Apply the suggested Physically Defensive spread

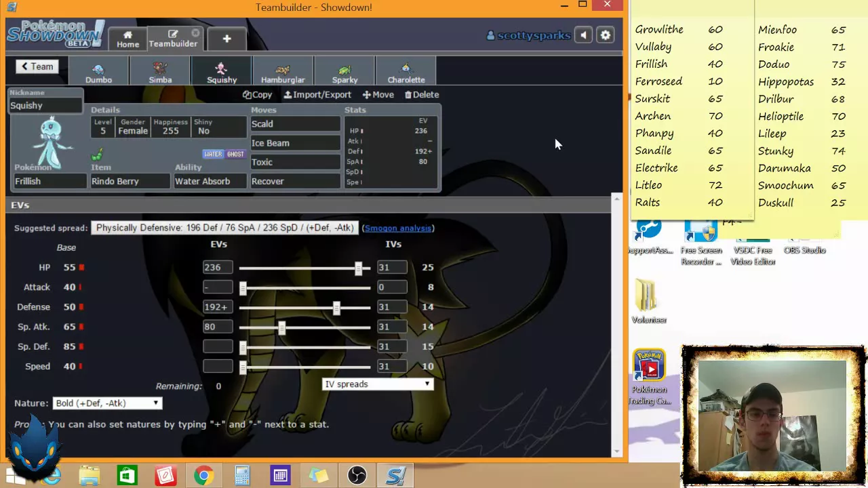[224, 228]
